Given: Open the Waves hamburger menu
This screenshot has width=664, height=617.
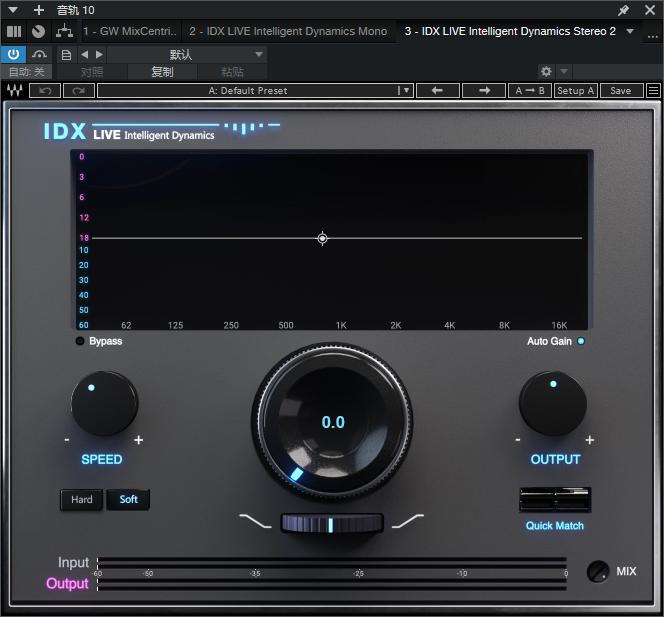Looking at the screenshot, I should [x=653, y=91].
